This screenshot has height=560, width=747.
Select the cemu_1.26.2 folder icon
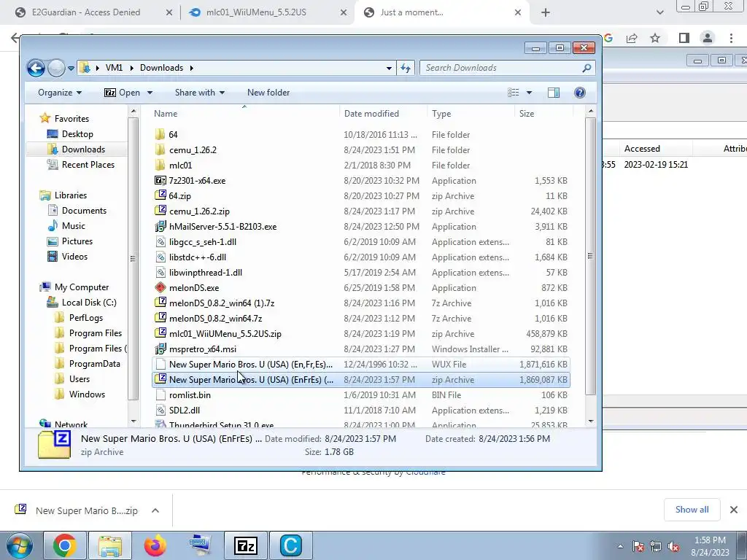160,150
